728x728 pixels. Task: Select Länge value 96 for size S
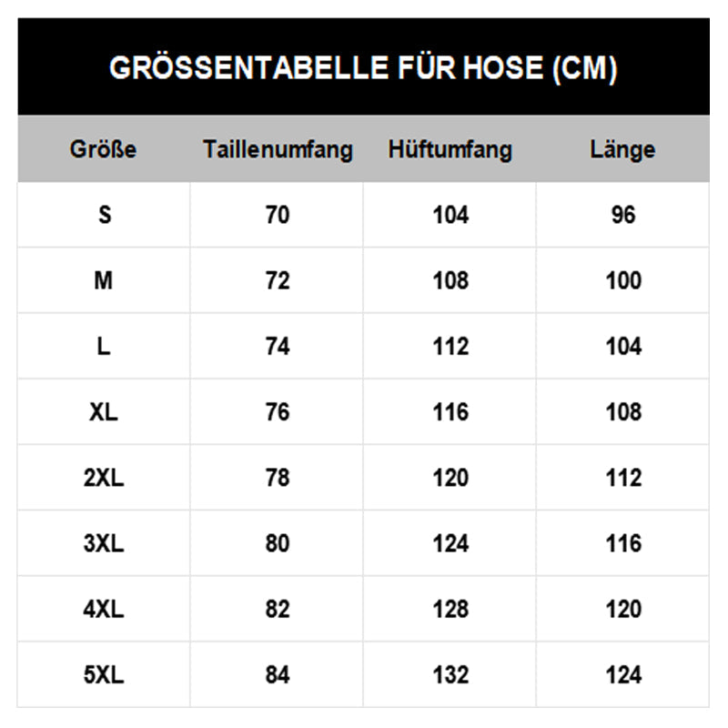point(623,215)
